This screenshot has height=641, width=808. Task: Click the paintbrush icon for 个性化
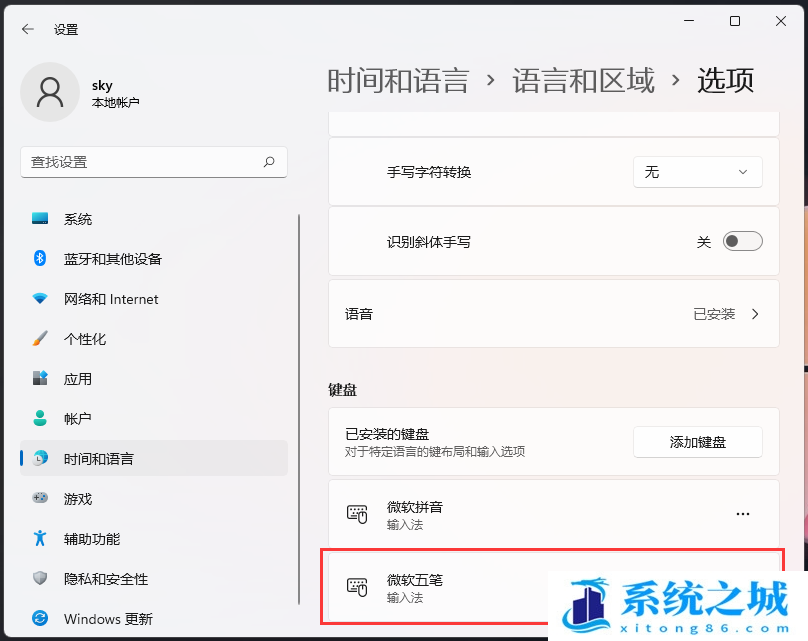40,339
